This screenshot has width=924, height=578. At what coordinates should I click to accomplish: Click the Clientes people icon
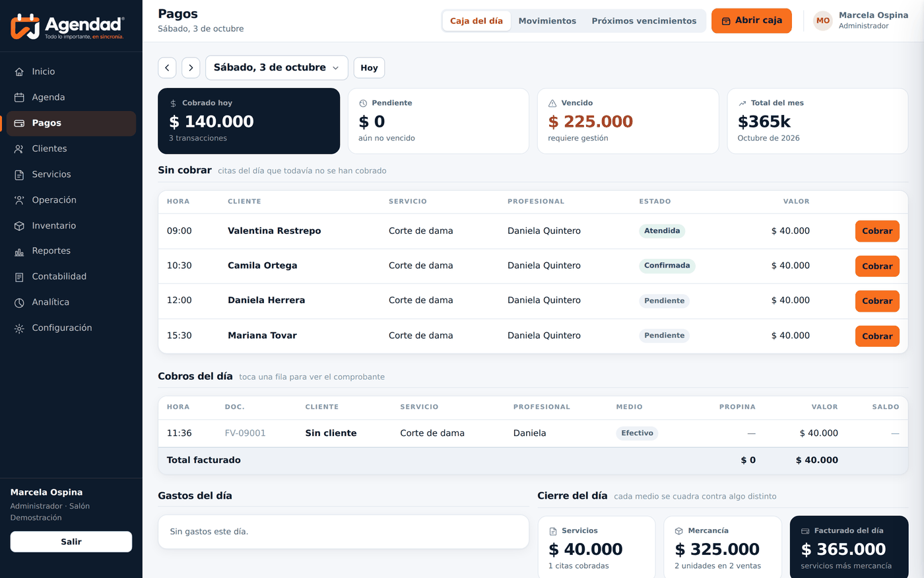pyautogui.click(x=19, y=149)
